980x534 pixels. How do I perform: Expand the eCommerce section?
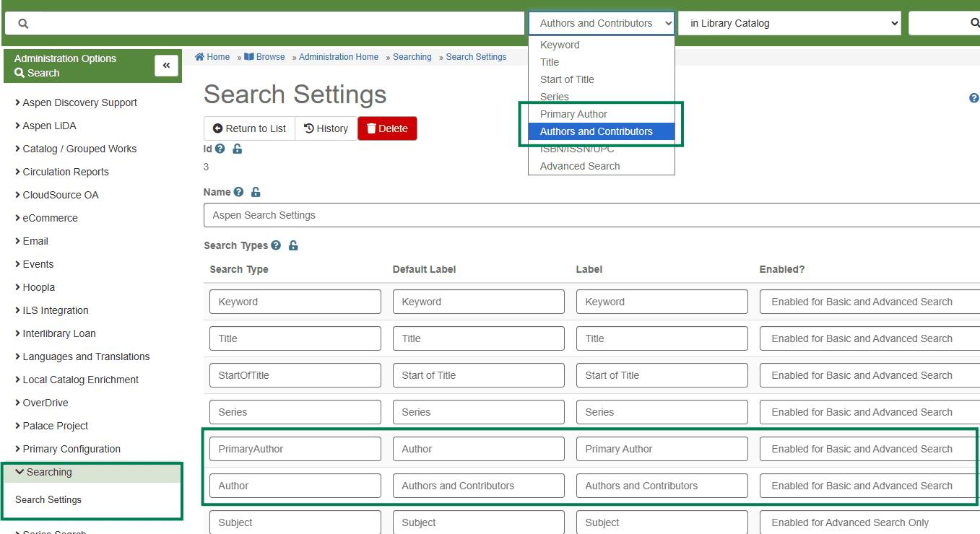(46, 218)
